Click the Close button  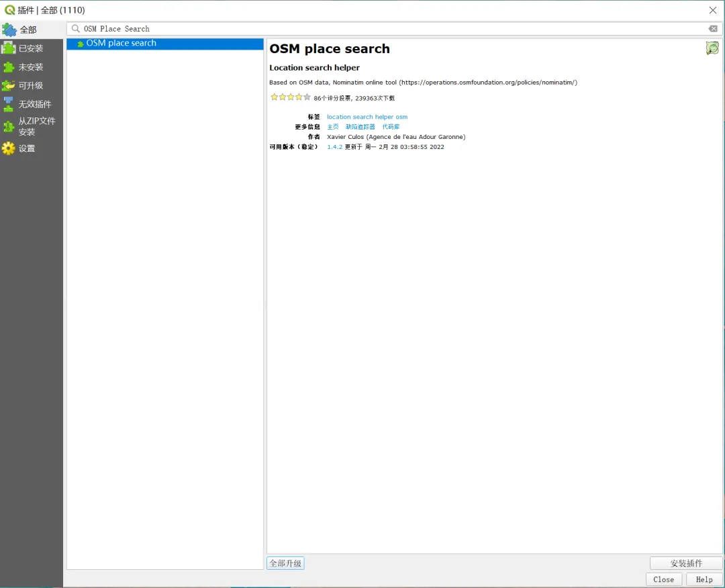pos(663,579)
